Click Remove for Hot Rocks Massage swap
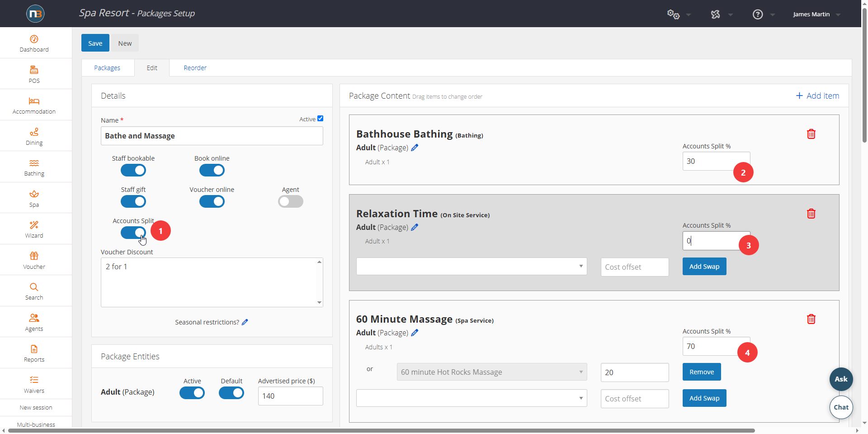Image resolution: width=868 pixels, height=434 pixels. [702, 372]
